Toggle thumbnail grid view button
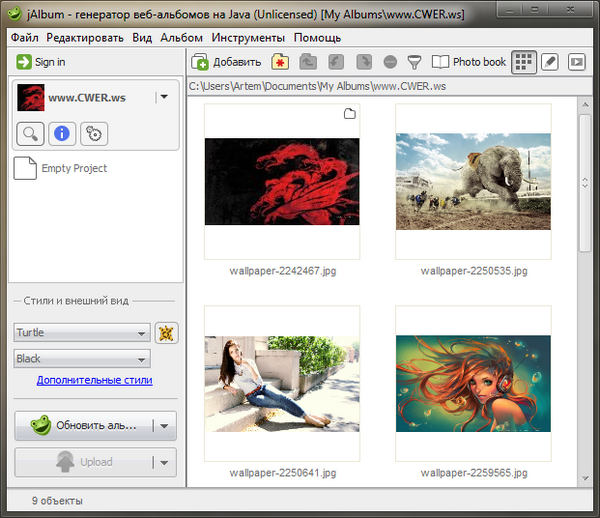This screenshot has width=600, height=518. (x=523, y=62)
